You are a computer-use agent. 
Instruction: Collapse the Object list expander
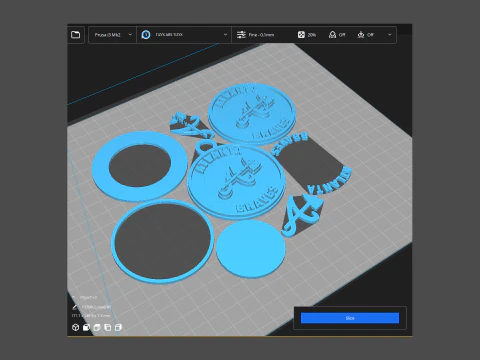74,297
